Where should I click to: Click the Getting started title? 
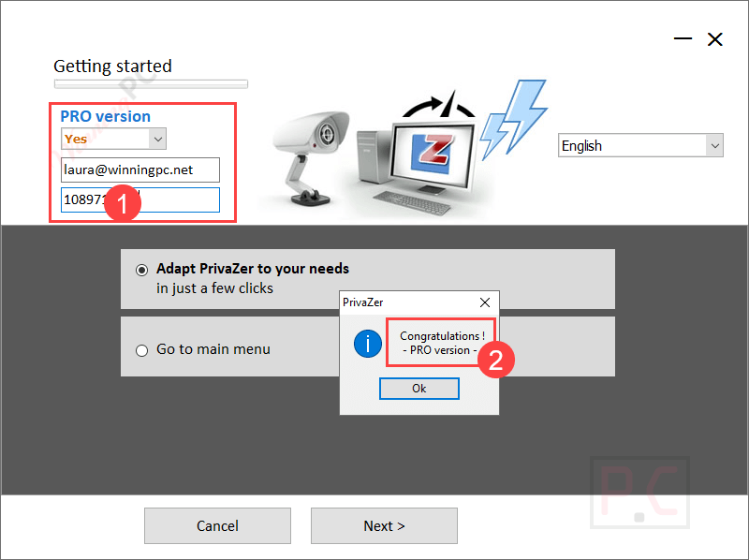(x=112, y=66)
